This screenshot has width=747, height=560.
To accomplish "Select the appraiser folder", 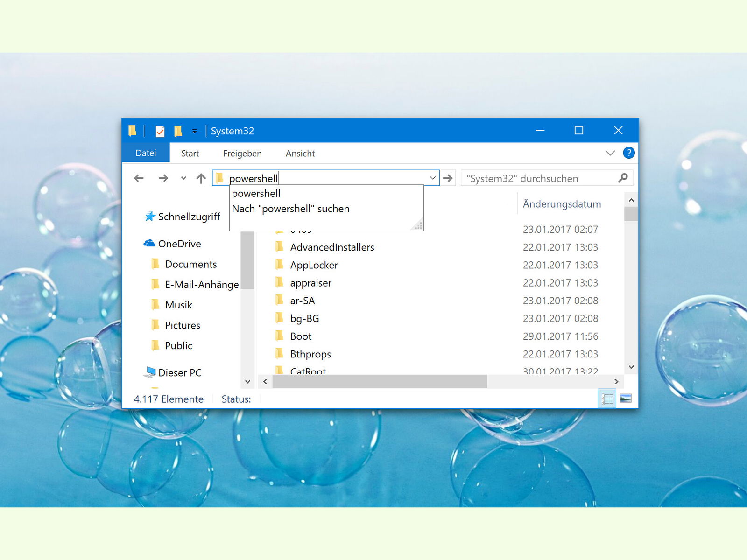I will pyautogui.click(x=310, y=283).
